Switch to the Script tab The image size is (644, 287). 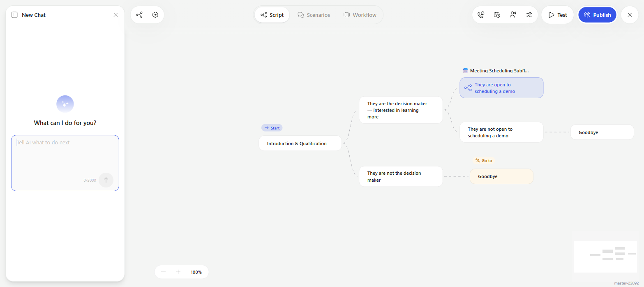click(x=272, y=15)
